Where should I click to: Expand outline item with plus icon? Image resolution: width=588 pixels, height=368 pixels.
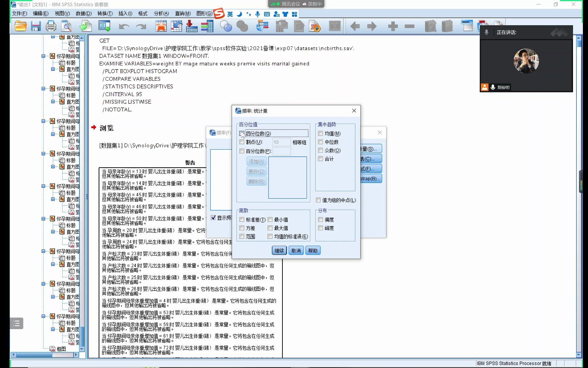(x=393, y=26)
